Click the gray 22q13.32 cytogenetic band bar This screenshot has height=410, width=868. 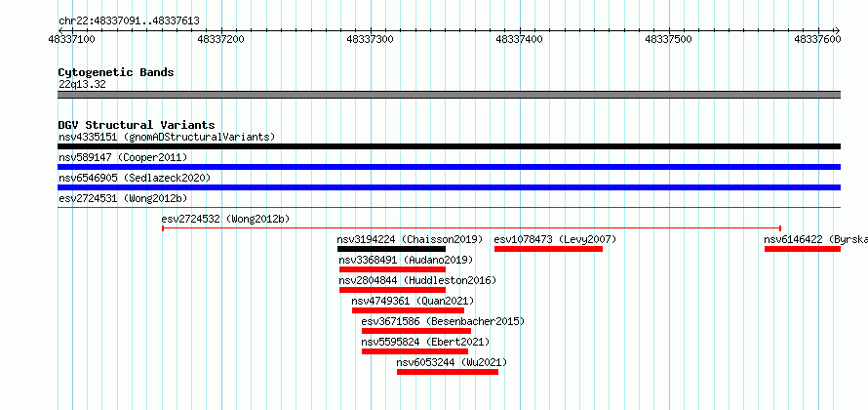[449, 95]
